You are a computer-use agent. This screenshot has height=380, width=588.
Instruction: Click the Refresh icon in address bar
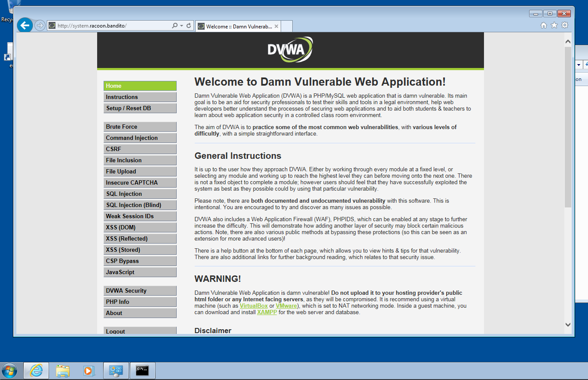click(x=189, y=26)
